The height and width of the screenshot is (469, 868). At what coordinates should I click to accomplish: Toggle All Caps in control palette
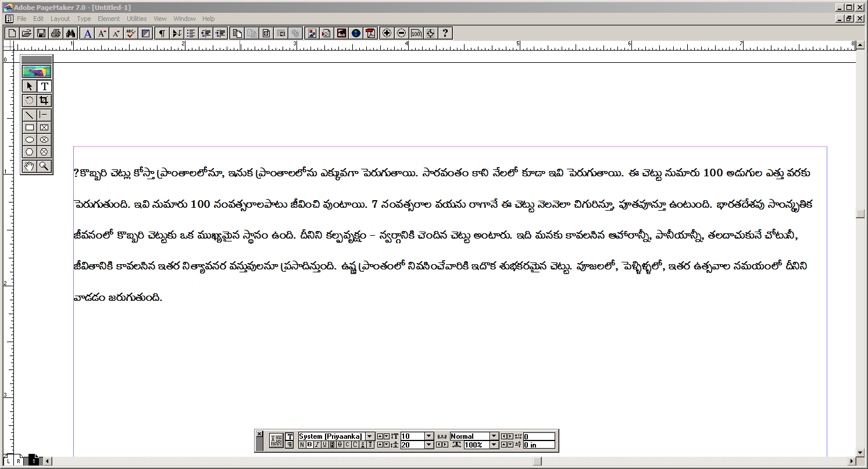tap(355, 445)
